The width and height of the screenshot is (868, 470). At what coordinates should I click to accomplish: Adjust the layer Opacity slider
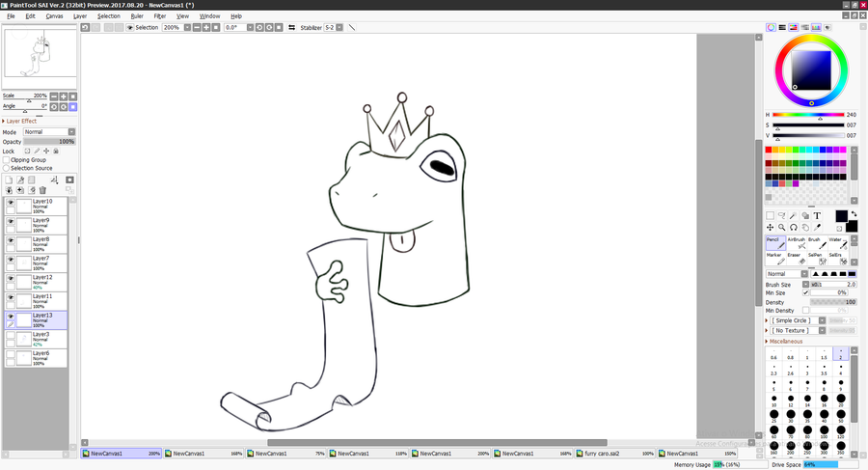click(x=49, y=141)
